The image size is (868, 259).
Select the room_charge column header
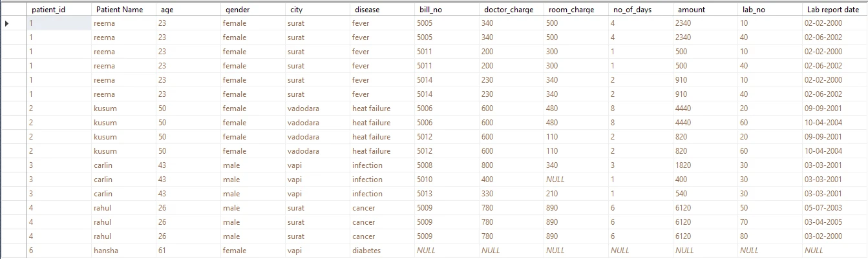pyautogui.click(x=571, y=10)
